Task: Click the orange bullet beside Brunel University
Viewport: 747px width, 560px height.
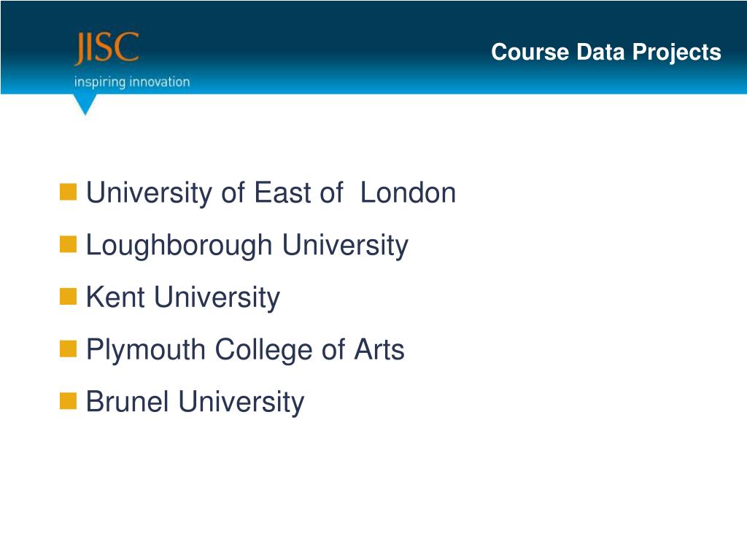Action: coord(69,401)
